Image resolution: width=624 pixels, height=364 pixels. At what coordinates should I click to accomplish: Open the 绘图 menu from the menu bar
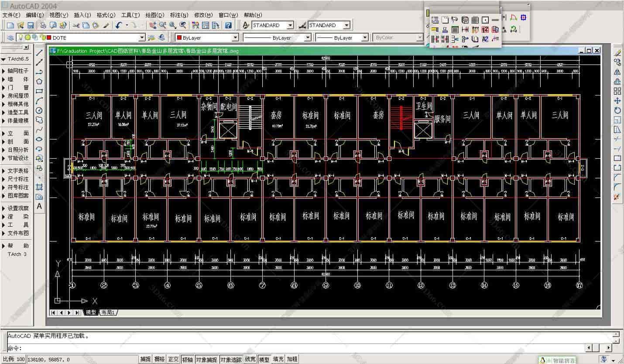154,15
